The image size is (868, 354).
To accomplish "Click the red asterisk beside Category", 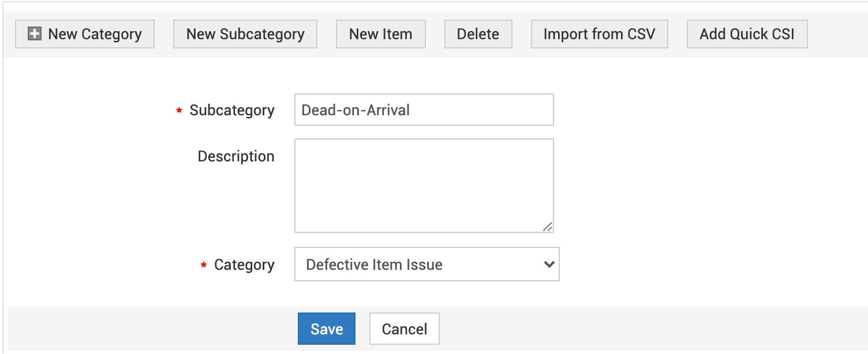I will pyautogui.click(x=204, y=266).
